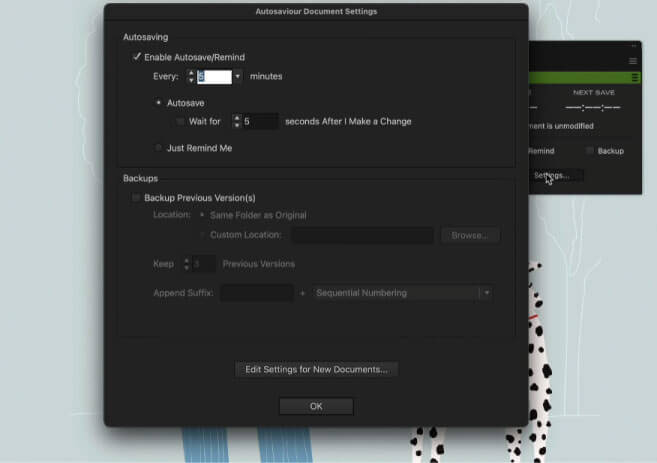Viewport: 657px width, 463px height.
Task: Enable the Wait for checkbox
Action: tap(180, 122)
